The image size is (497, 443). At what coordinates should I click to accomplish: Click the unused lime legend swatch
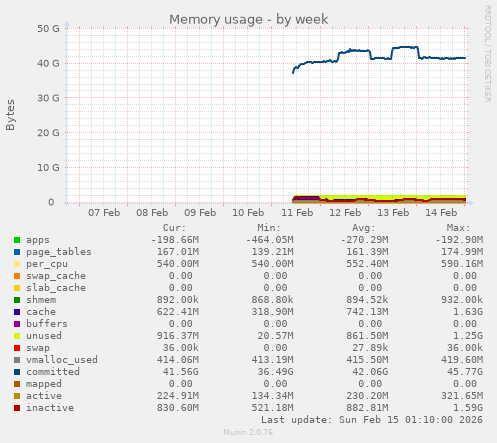[x=17, y=336]
